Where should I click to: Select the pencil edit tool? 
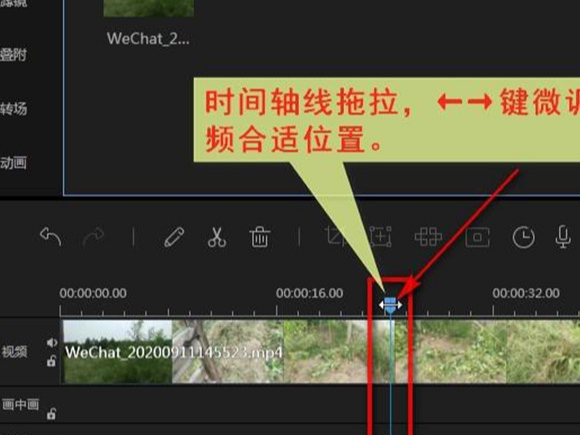tap(174, 237)
